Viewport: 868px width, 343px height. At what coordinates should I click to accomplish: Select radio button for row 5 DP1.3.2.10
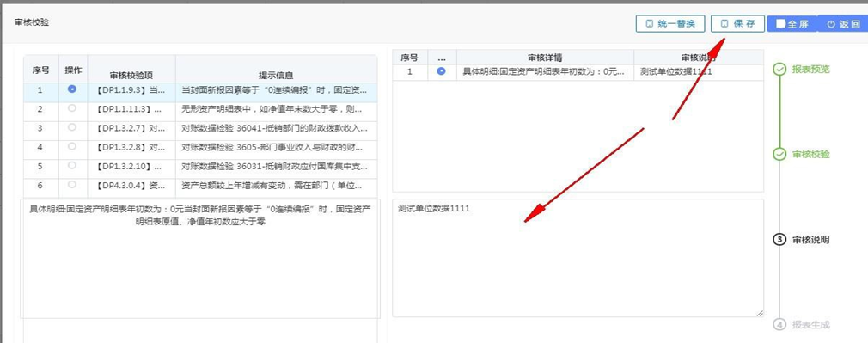[72, 165]
